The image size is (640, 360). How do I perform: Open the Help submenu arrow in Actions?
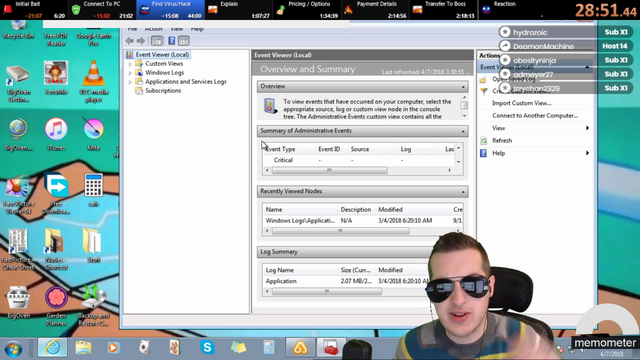(x=587, y=153)
